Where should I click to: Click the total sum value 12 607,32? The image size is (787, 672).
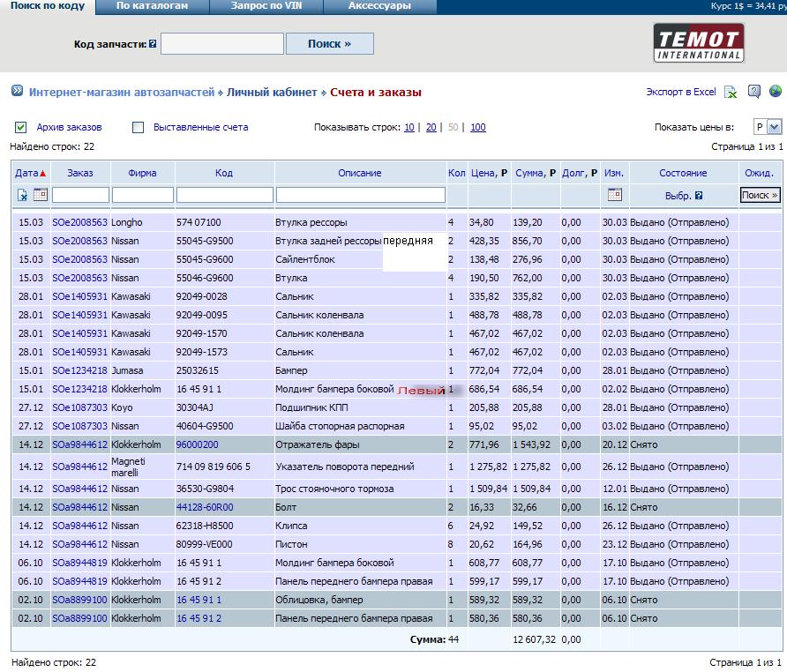pos(534,639)
